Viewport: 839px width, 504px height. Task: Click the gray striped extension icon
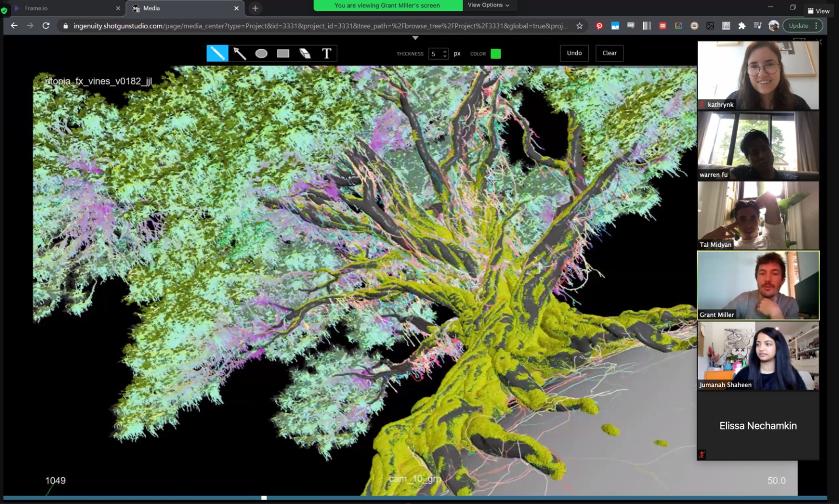coord(647,26)
